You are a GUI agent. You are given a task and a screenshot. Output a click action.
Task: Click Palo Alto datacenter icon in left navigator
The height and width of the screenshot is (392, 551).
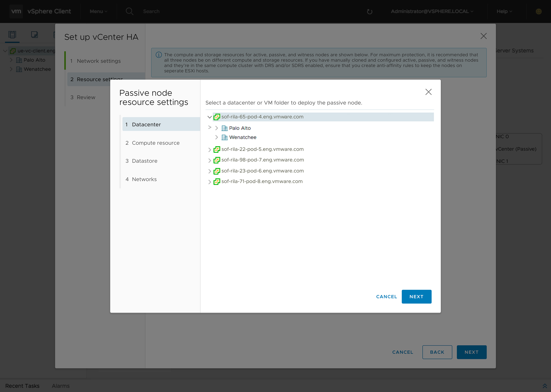tap(19, 60)
